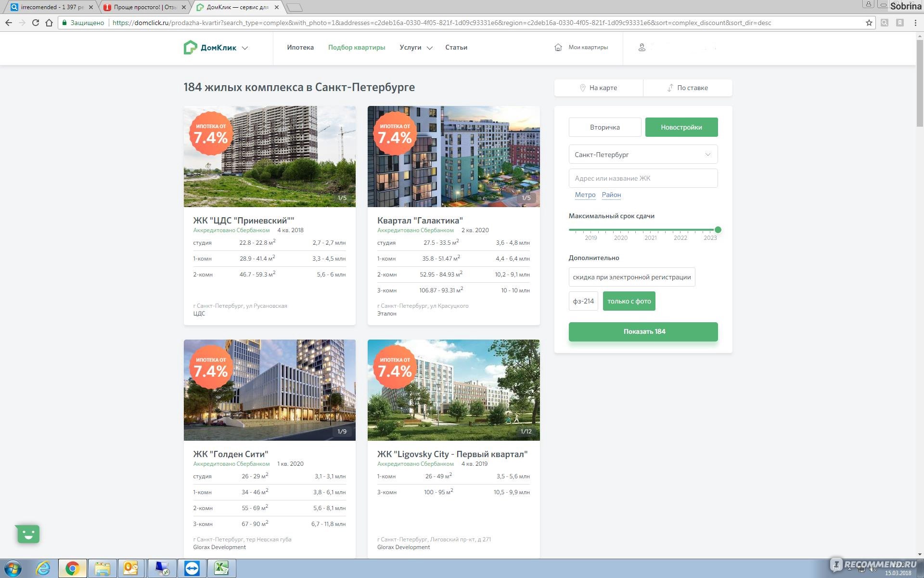Image resolution: width=924 pixels, height=578 pixels.
Task: Open ЖК Ligovsky City photo
Action: (x=453, y=390)
